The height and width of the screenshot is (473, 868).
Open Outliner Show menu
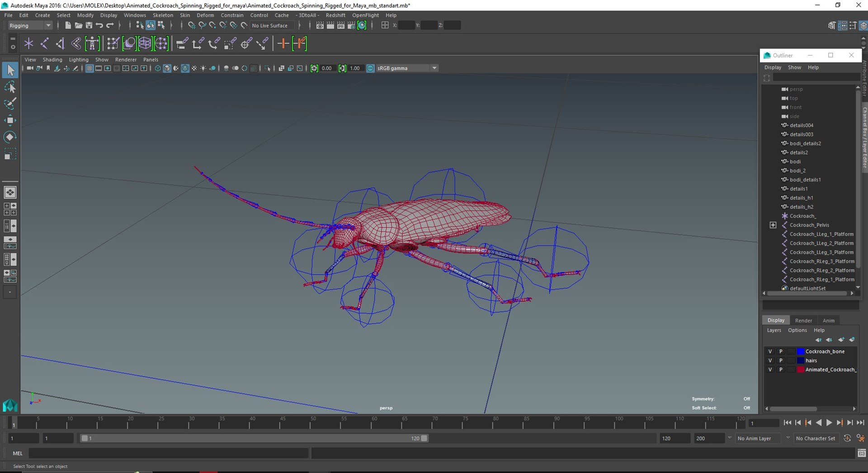(794, 67)
